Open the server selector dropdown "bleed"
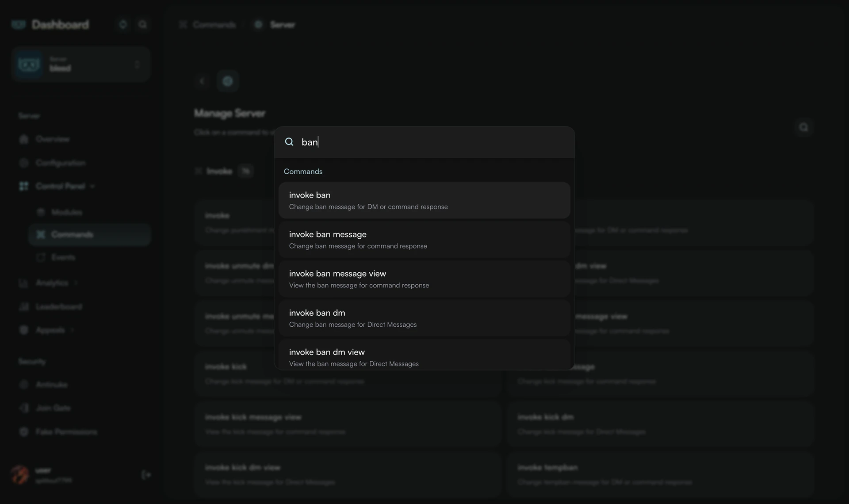 [81, 65]
